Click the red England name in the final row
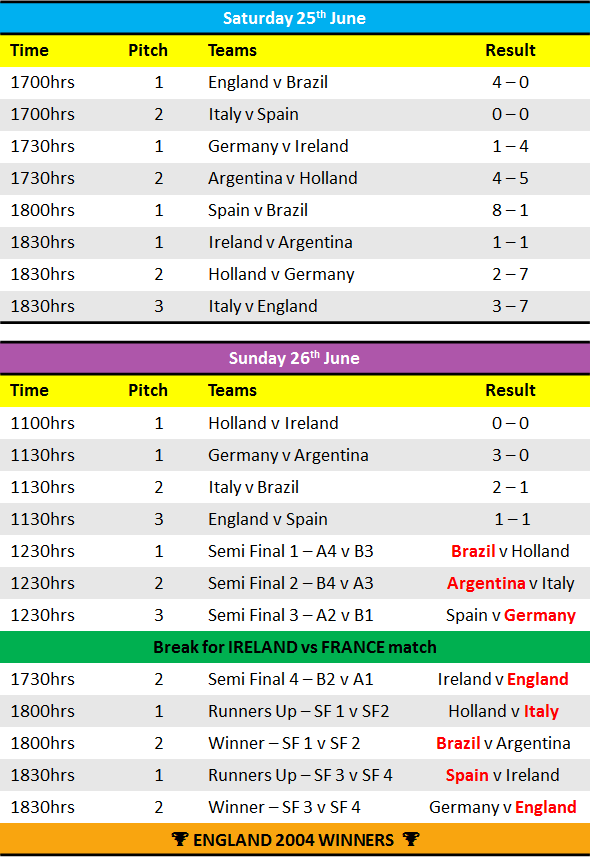Image resolution: width=590 pixels, height=862 pixels. (545, 808)
